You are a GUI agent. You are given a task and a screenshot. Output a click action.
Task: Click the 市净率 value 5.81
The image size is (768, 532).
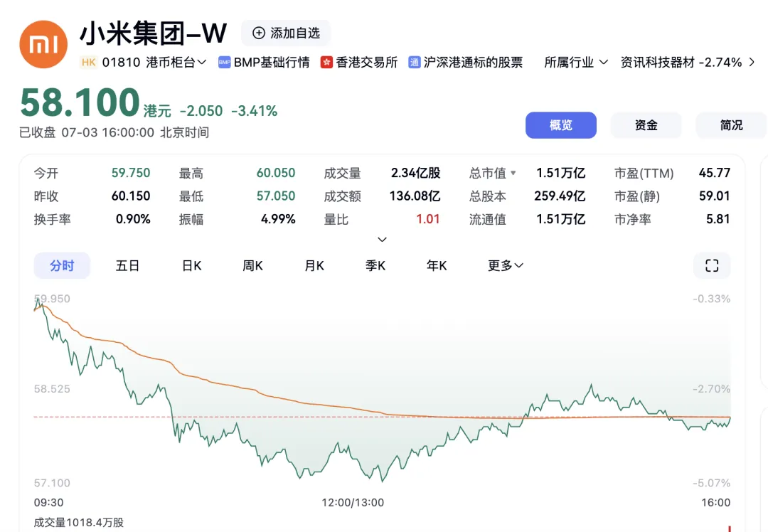718,219
